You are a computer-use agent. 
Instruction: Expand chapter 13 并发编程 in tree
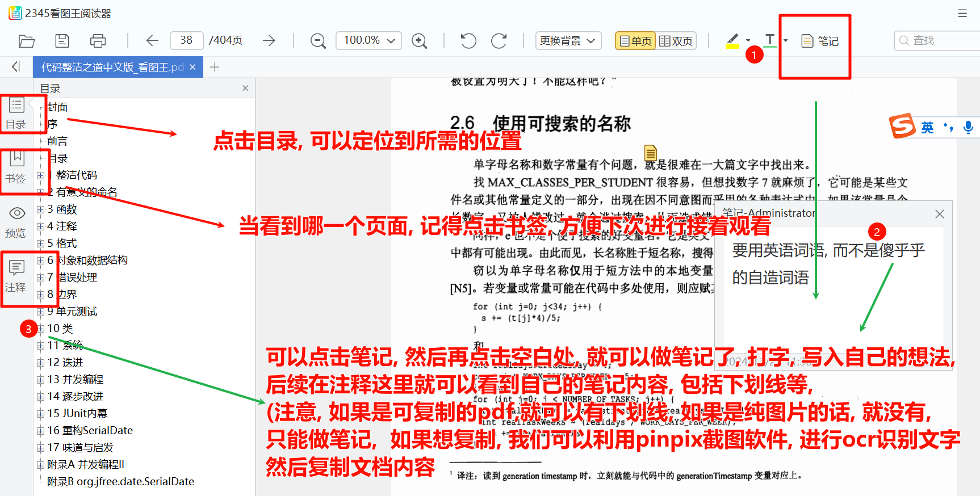tap(41, 380)
